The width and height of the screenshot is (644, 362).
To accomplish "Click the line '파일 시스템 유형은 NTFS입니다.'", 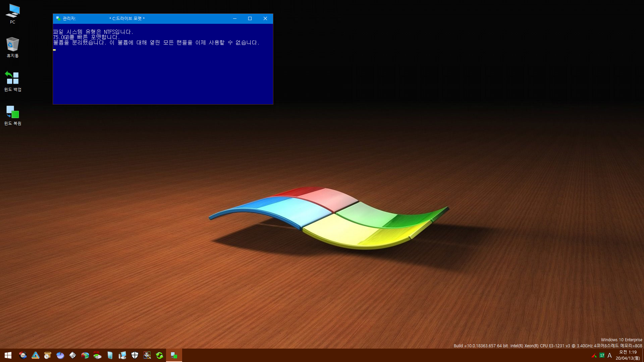I will point(93,32).
